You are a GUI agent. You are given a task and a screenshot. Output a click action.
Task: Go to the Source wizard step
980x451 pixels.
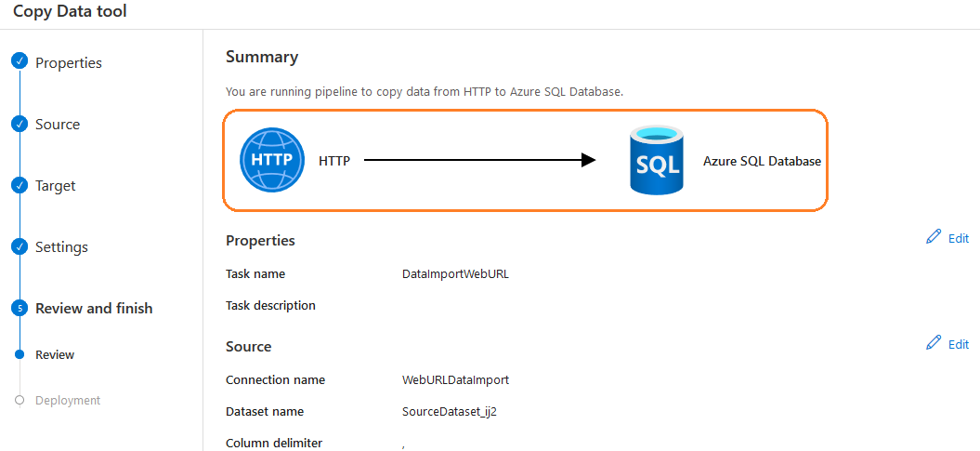pyautogui.click(x=58, y=125)
